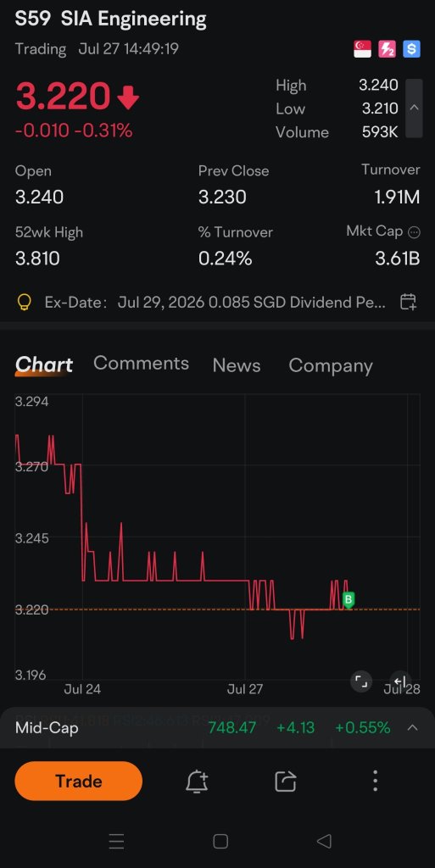Select the Chart tab
Image resolution: width=435 pixels, height=868 pixels.
44,364
